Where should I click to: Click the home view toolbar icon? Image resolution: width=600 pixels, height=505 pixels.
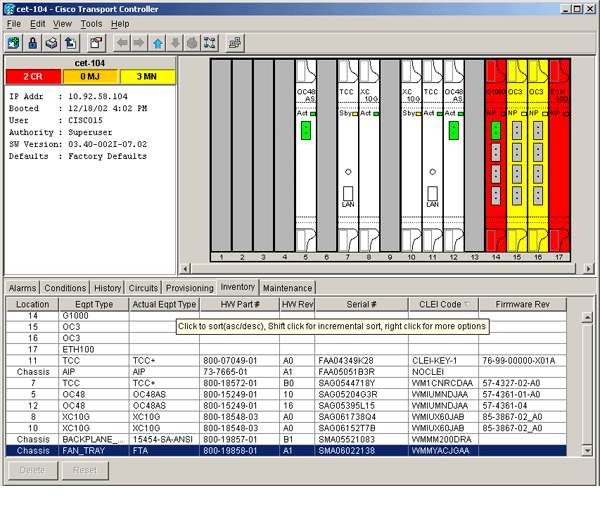pyautogui.click(x=192, y=43)
